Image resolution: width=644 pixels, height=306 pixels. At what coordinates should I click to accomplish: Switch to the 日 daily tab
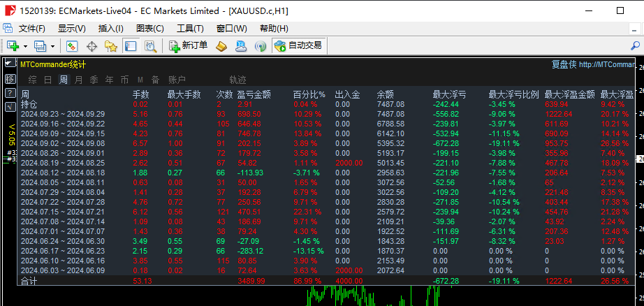point(47,80)
